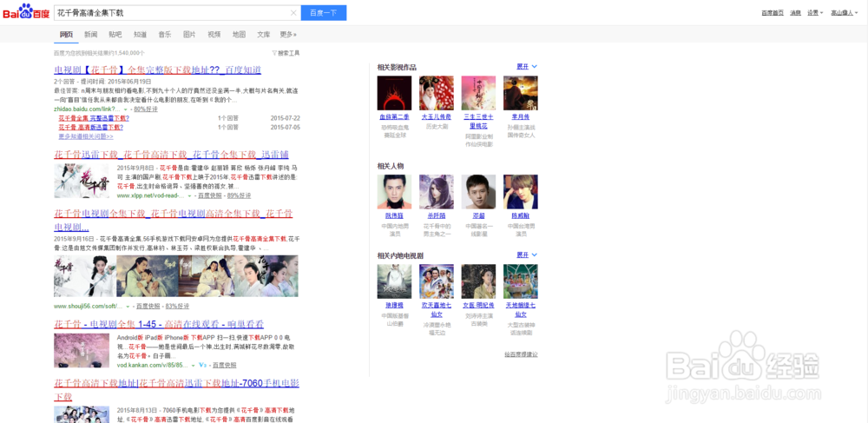868x423 pixels.
Task: Open result 花千骨高清下载地址 7060手机电影下载
Action: pos(176,390)
